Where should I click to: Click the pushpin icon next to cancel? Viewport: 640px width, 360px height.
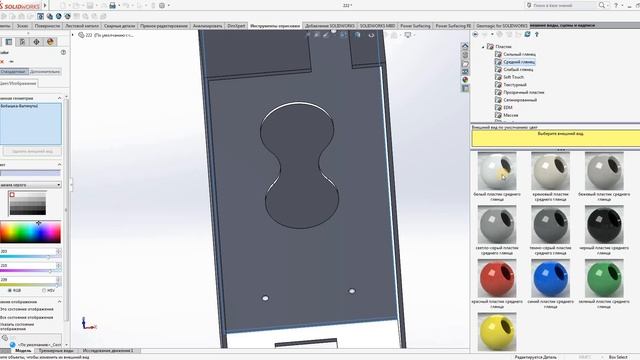click(11, 62)
